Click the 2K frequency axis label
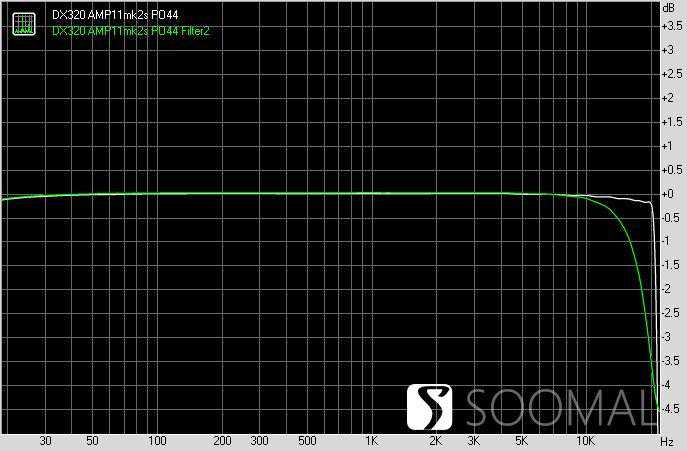The height and width of the screenshot is (451, 687). click(x=436, y=441)
